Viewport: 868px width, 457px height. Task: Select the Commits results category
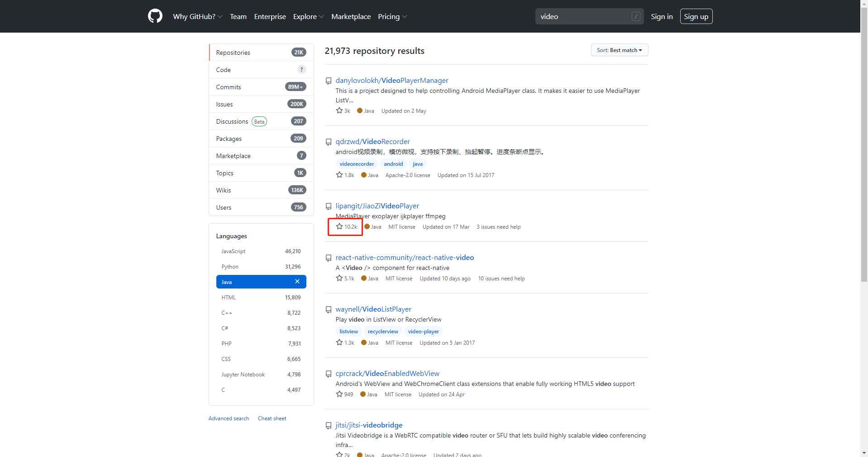[261, 87]
